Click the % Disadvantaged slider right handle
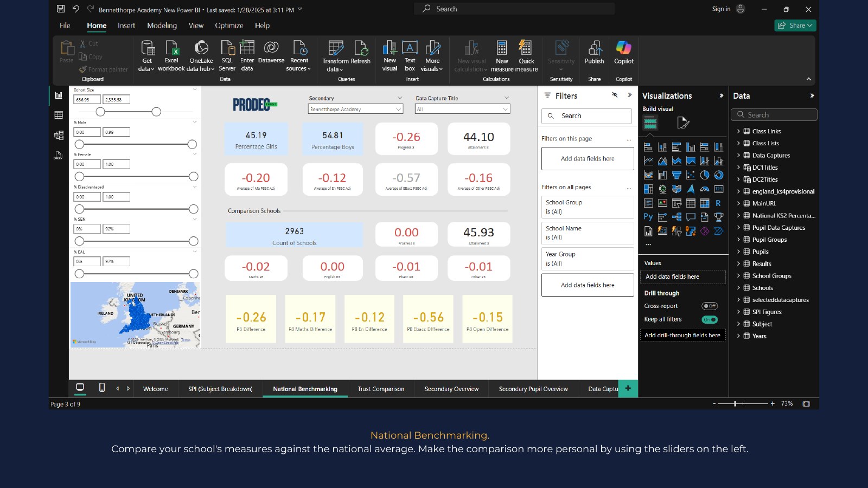868x488 pixels. [x=193, y=209]
